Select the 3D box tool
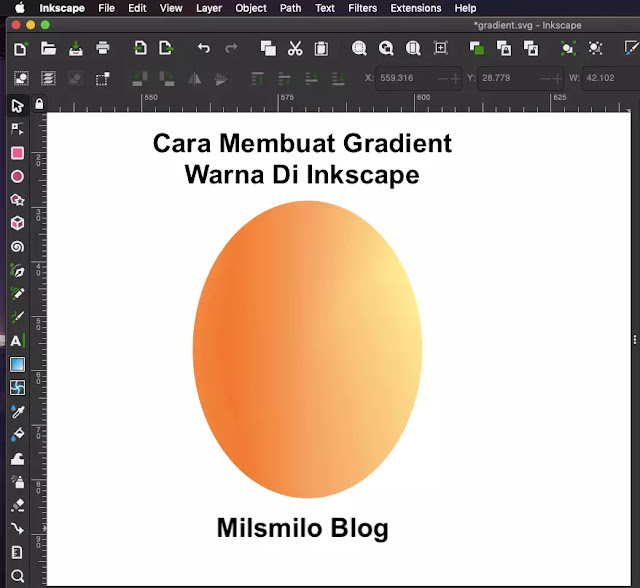The height and width of the screenshot is (588, 640). point(18,223)
